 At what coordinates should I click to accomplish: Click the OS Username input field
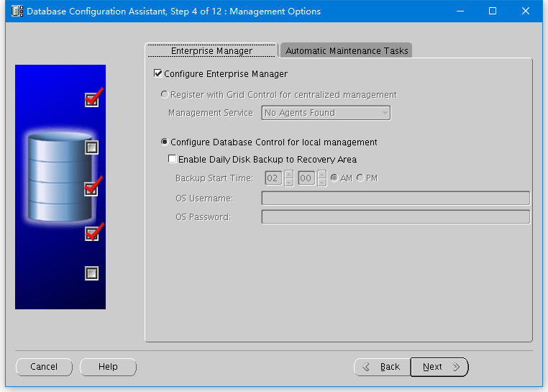396,198
